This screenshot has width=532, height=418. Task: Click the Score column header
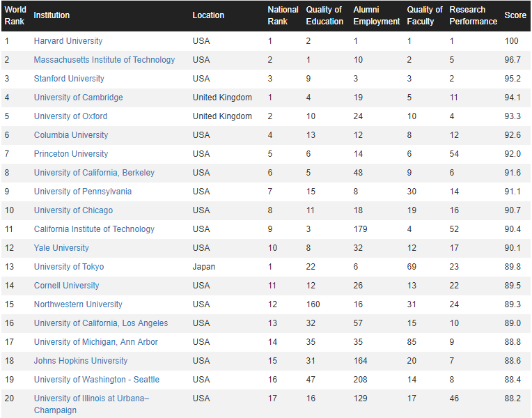(515, 15)
